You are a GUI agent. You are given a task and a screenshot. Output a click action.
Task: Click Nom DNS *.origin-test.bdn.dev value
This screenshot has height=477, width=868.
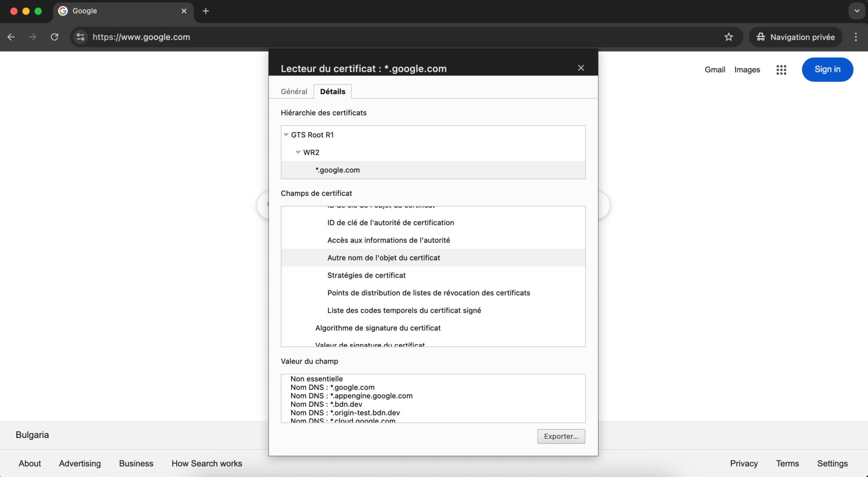345,413
